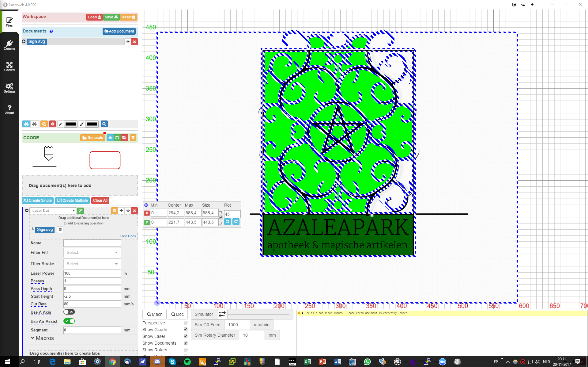Select all documents with the blue cubes icon
588x367 pixels.
[26, 124]
